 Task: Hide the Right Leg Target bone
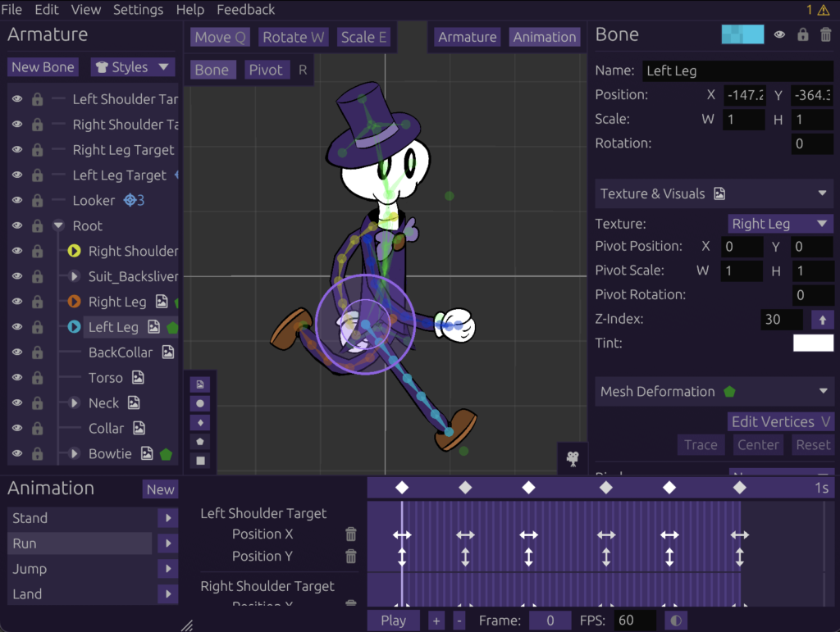click(x=17, y=150)
